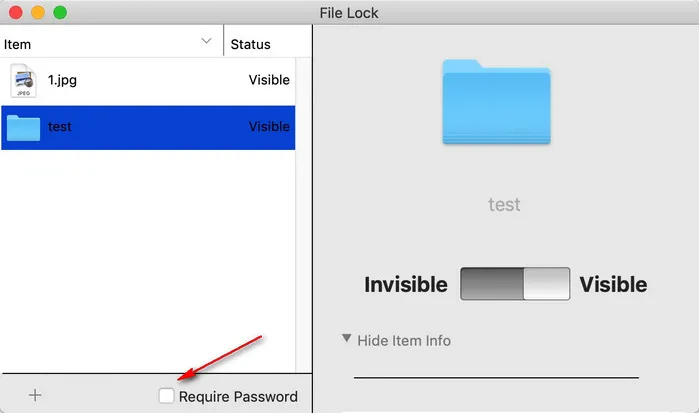The width and height of the screenshot is (699, 413).
Task: Toggle the Invisible/Visible switch
Action: tap(515, 284)
